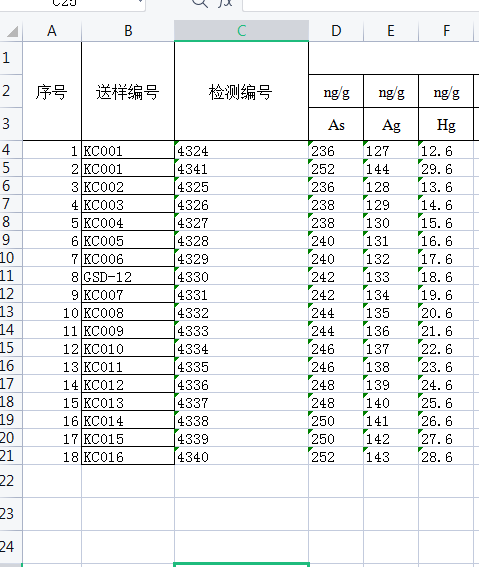Click Ag cell with value 143

[391, 456]
